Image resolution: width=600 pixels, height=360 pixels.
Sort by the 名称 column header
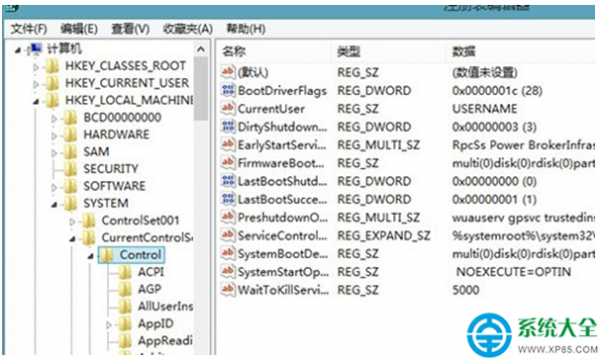tap(234, 51)
